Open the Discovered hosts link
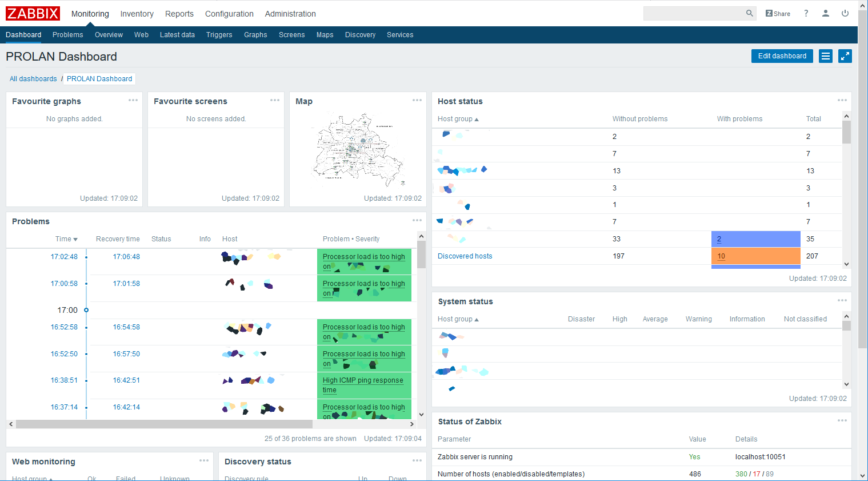This screenshot has height=481, width=868. (465, 256)
